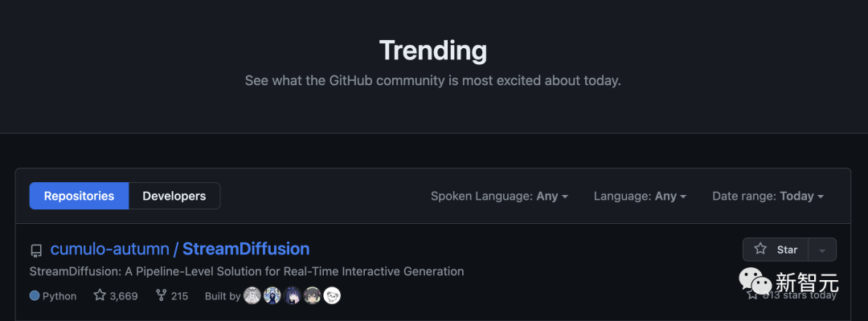Click the WeChat logo watermark
Screen dimensions: 868x321
tap(754, 281)
